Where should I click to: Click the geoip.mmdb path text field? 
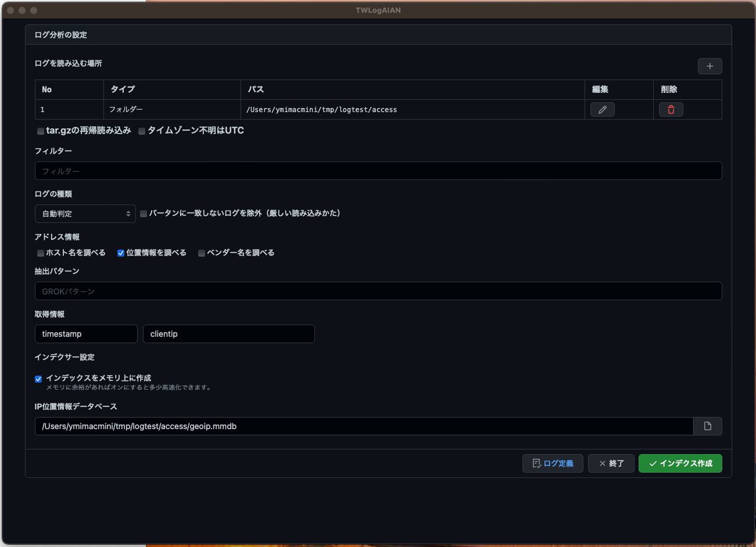364,426
